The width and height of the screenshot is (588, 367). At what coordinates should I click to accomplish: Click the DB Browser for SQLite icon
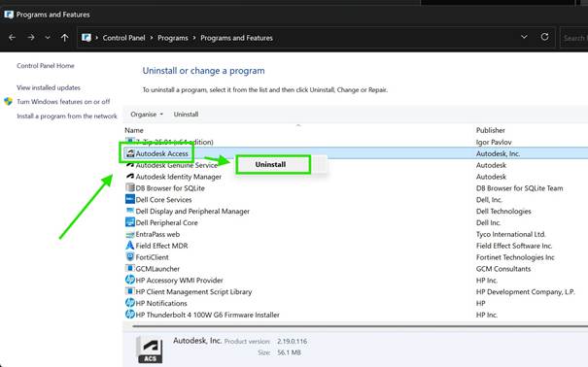coord(130,187)
